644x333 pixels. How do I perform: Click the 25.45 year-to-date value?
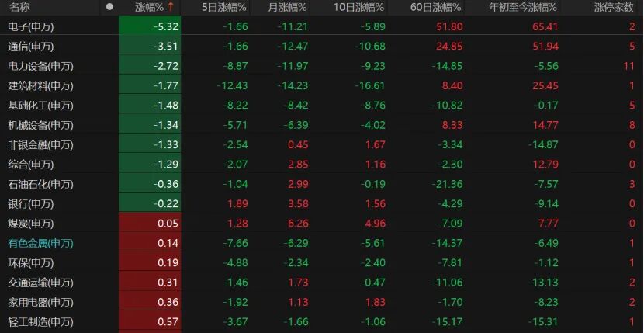545,86
